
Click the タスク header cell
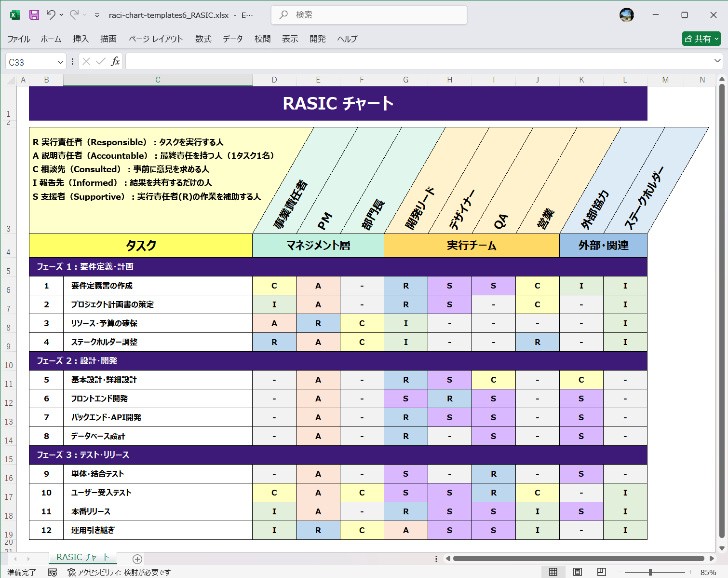[141, 246]
